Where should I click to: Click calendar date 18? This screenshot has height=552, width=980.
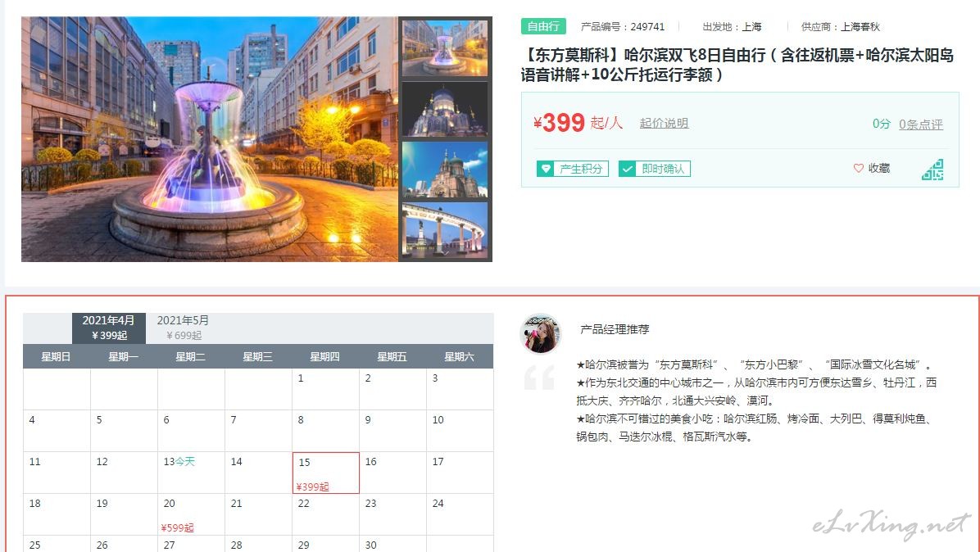[57, 514]
